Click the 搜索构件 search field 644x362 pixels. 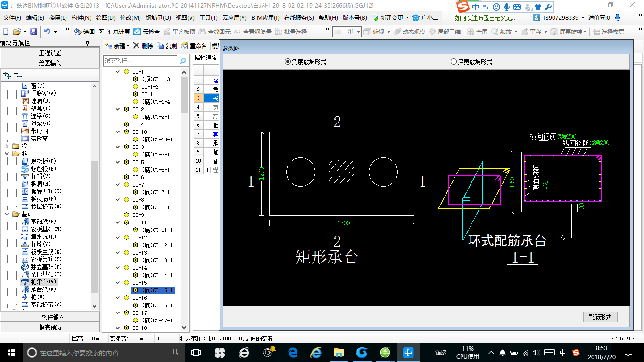tap(140, 60)
